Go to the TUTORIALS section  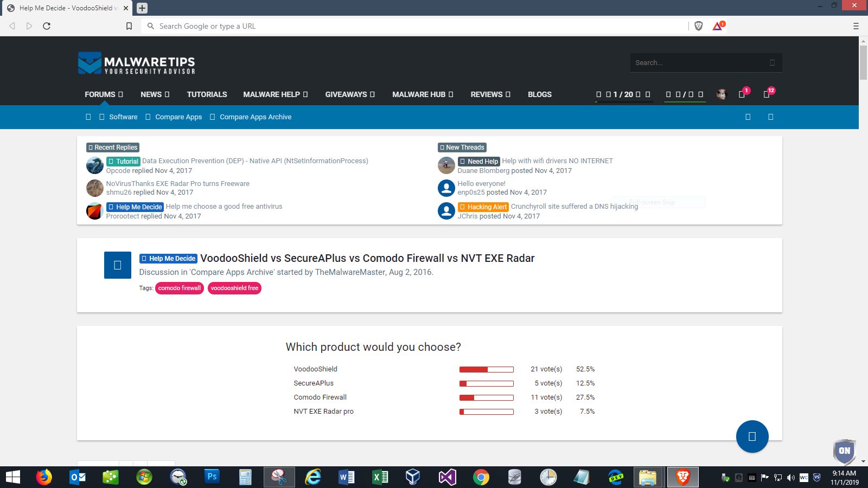tap(207, 94)
